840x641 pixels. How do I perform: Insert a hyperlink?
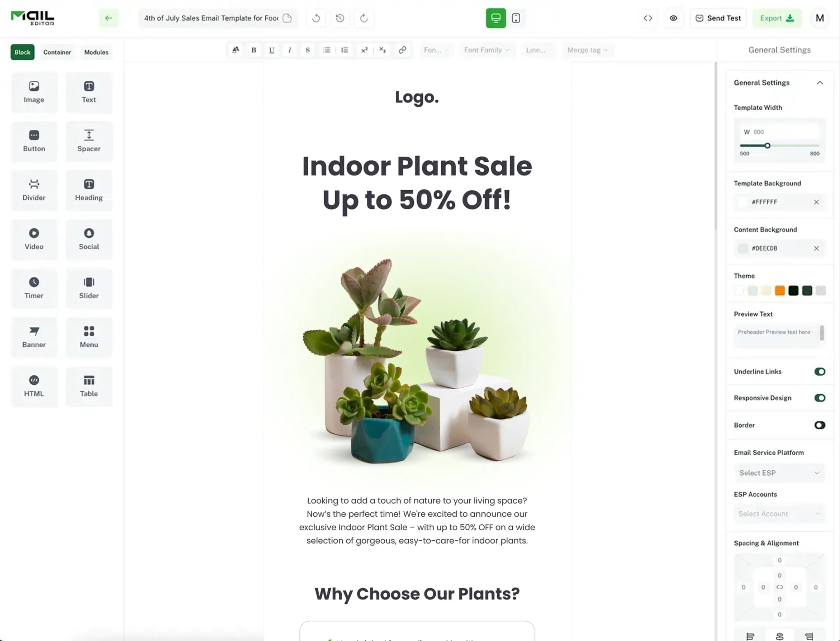click(402, 50)
